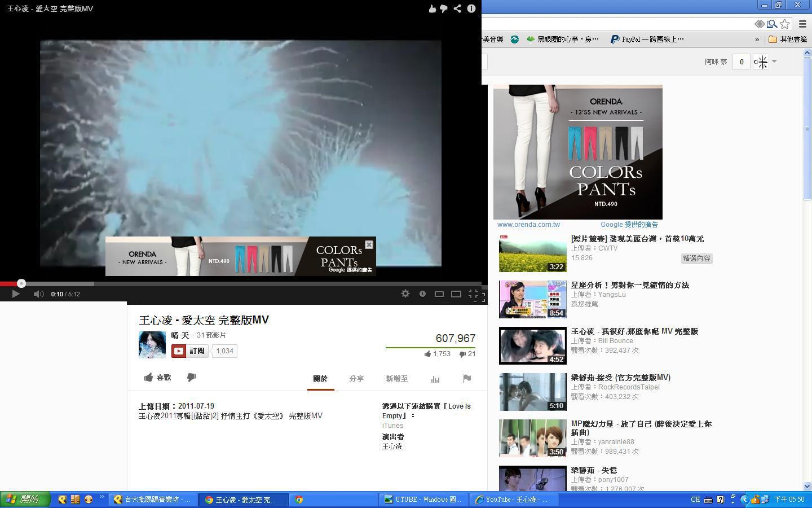Open 星座分析 video title link
This screenshot has height=508, width=812.
630,285
